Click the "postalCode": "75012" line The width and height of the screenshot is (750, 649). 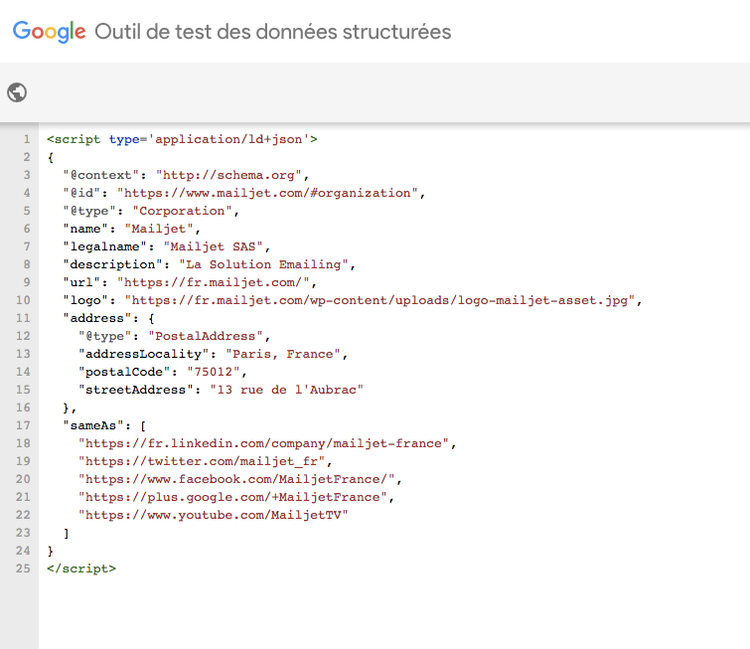[163, 372]
